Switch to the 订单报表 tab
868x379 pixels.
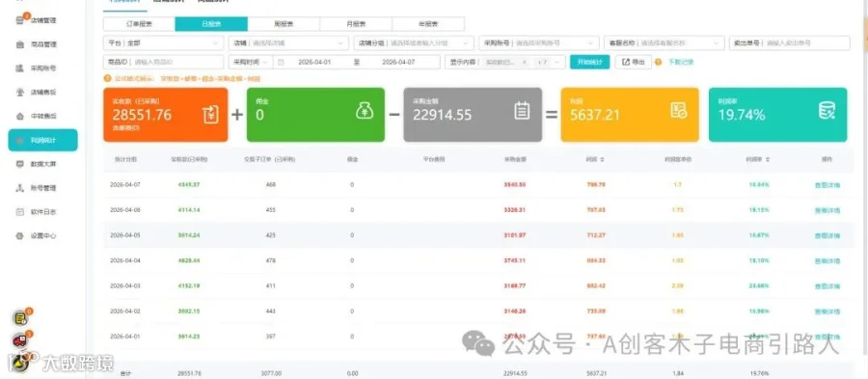[x=139, y=24]
